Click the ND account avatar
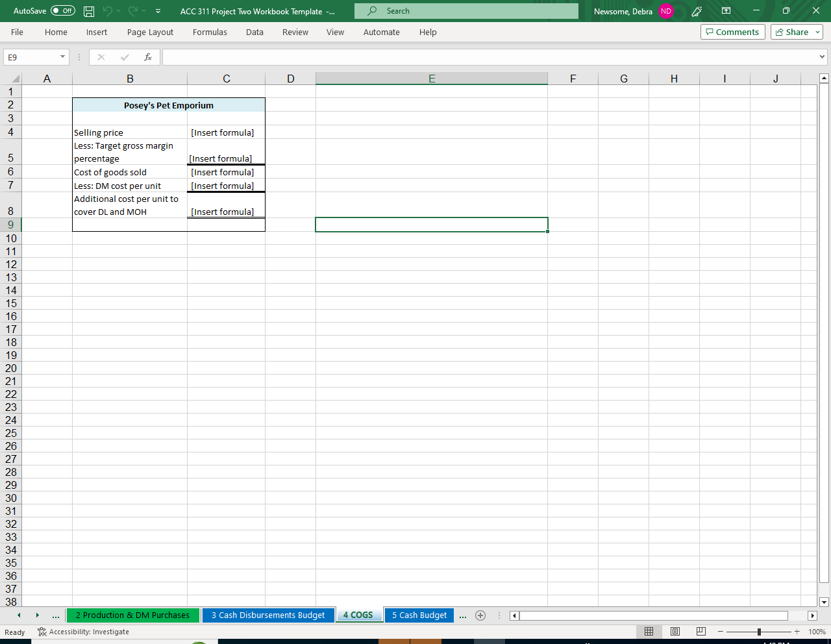This screenshot has height=644, width=831. tap(666, 11)
